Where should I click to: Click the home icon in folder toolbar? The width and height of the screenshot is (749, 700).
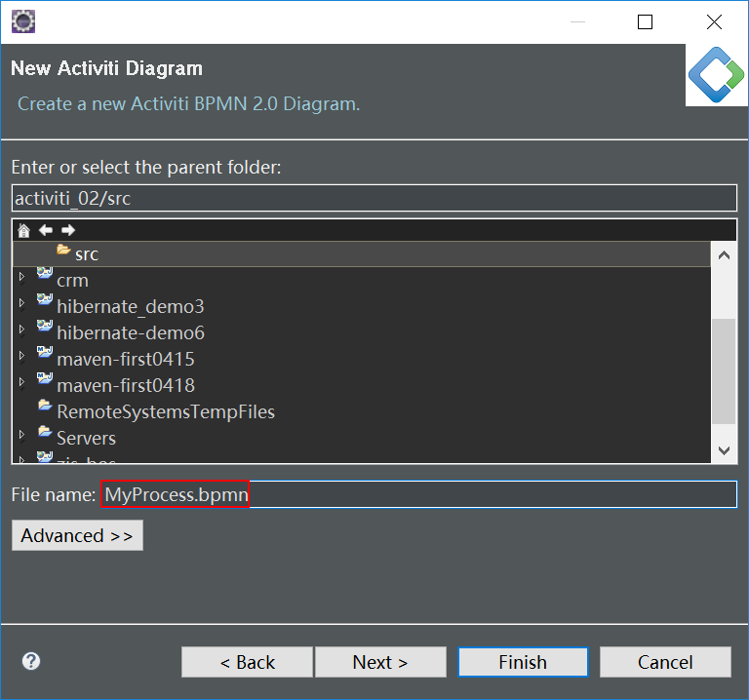23,231
